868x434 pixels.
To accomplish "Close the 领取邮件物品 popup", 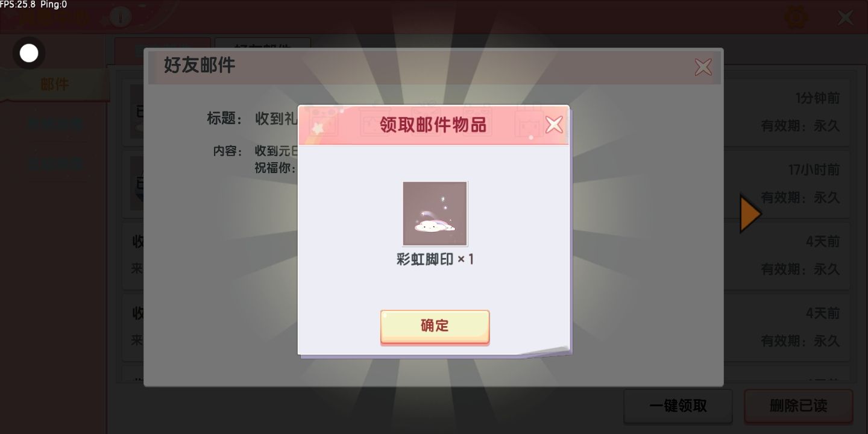I will [x=553, y=125].
